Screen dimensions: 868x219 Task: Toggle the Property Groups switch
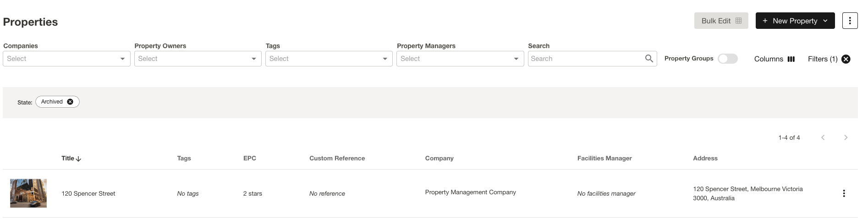pos(727,59)
